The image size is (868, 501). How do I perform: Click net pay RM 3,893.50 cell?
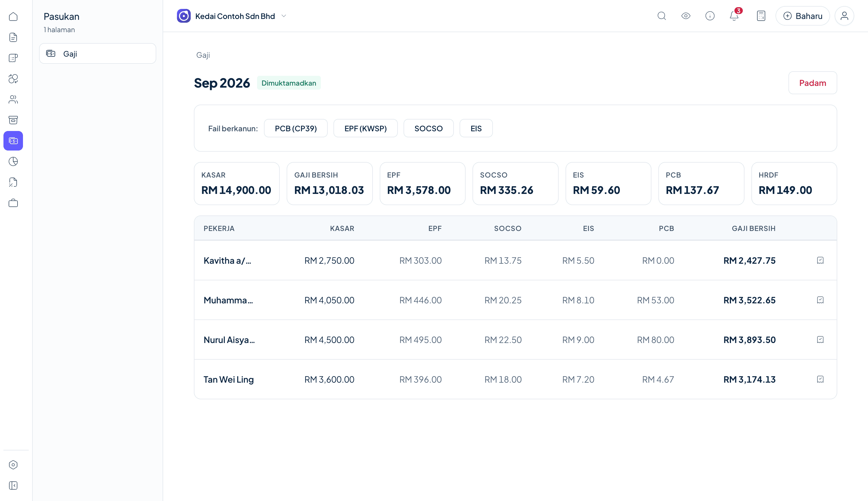749,340
